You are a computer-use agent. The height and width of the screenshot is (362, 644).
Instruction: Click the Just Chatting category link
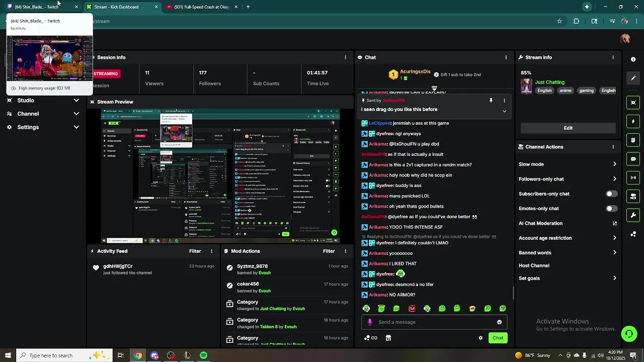point(549,82)
